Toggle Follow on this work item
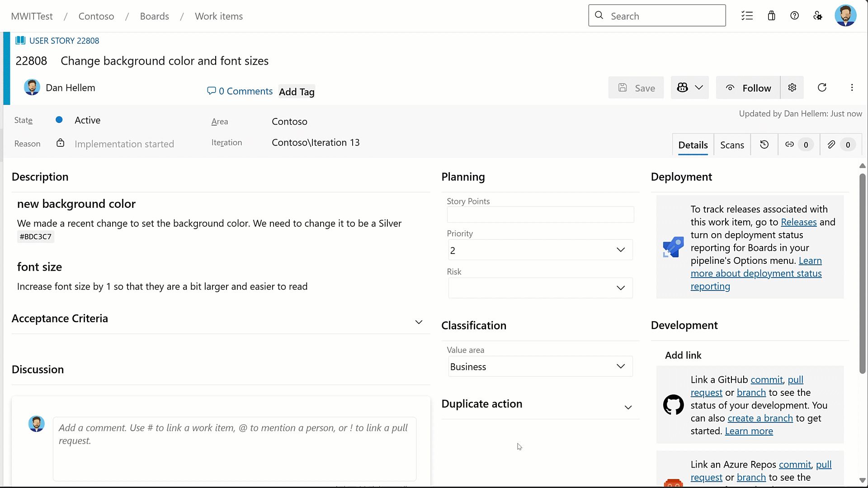Screen dimensions: 868x488 [748, 88]
